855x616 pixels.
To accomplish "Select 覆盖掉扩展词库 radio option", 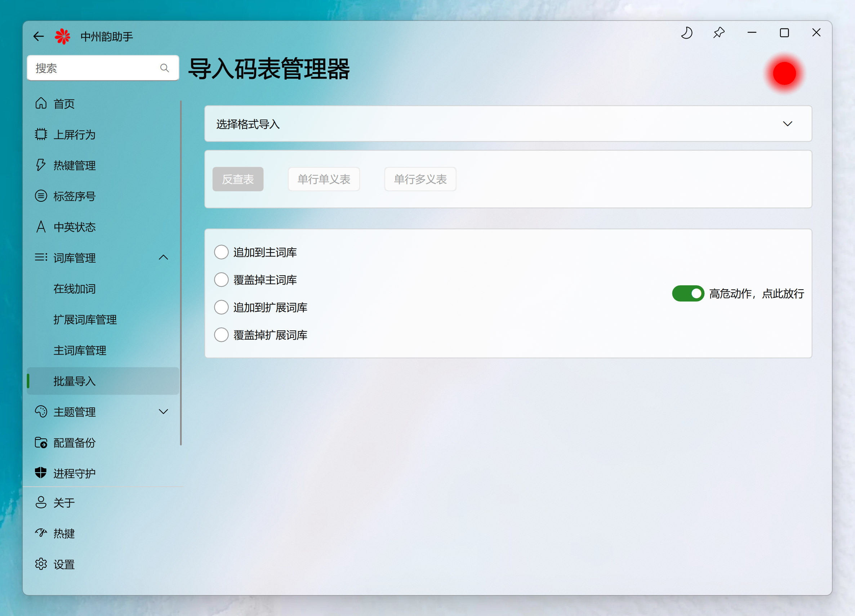I will click(221, 335).
